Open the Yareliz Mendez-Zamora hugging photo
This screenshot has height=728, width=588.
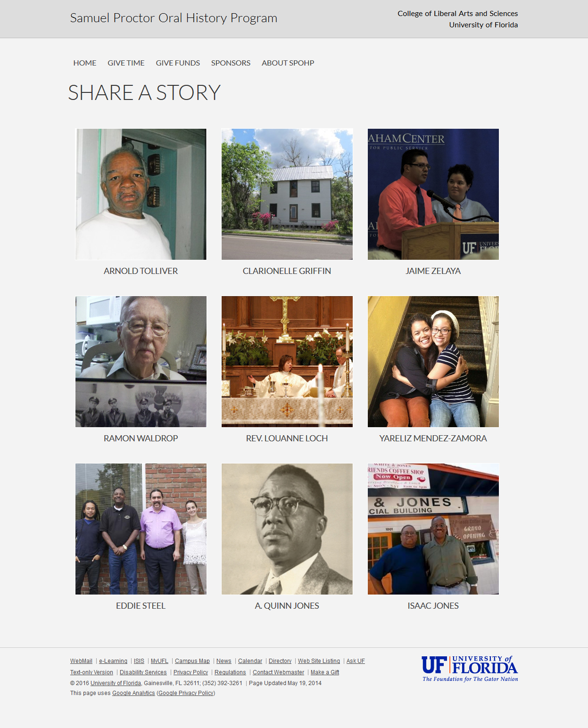(433, 361)
